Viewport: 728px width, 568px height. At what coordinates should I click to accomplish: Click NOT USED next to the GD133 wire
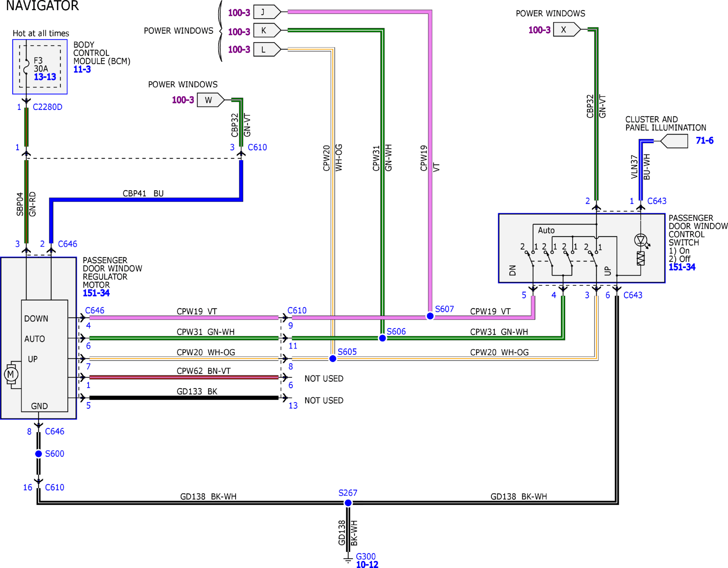(x=324, y=400)
